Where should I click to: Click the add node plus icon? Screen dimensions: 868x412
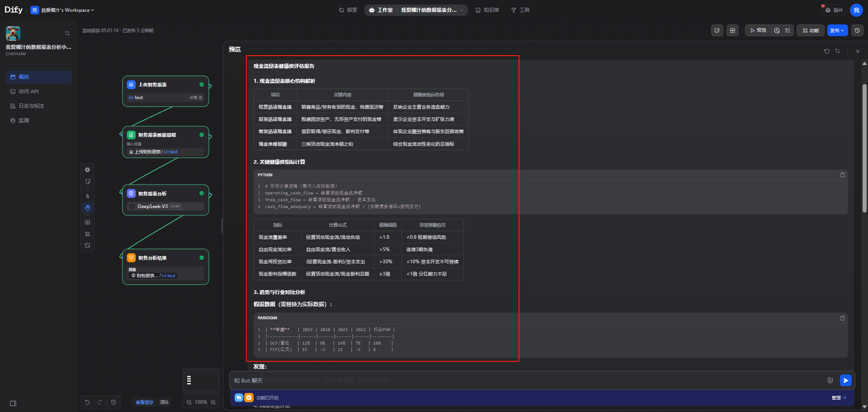click(87, 170)
